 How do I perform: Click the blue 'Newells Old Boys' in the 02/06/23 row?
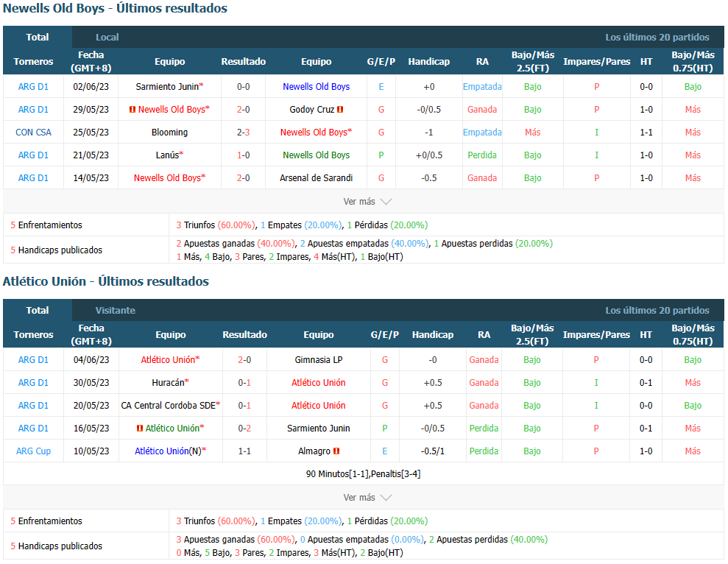pos(317,87)
